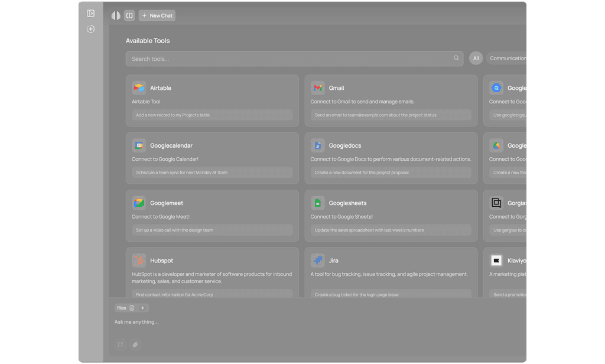
Task: Open the Klaviyo icon
Action: (496, 261)
